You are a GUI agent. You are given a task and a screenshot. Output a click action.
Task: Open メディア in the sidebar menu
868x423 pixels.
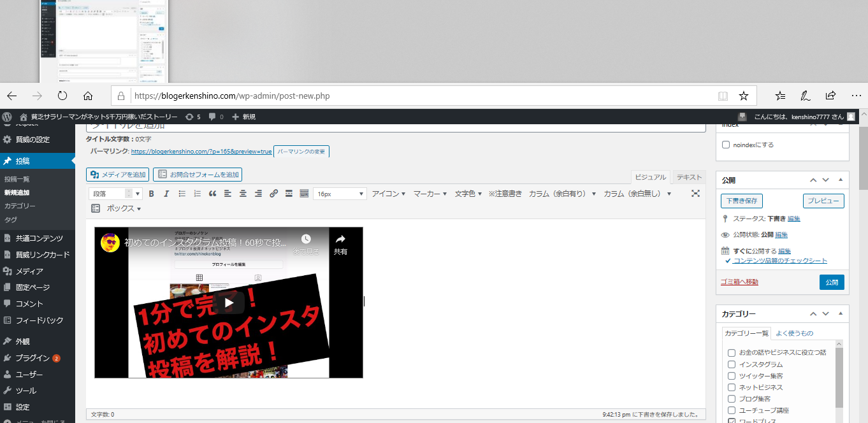point(29,271)
